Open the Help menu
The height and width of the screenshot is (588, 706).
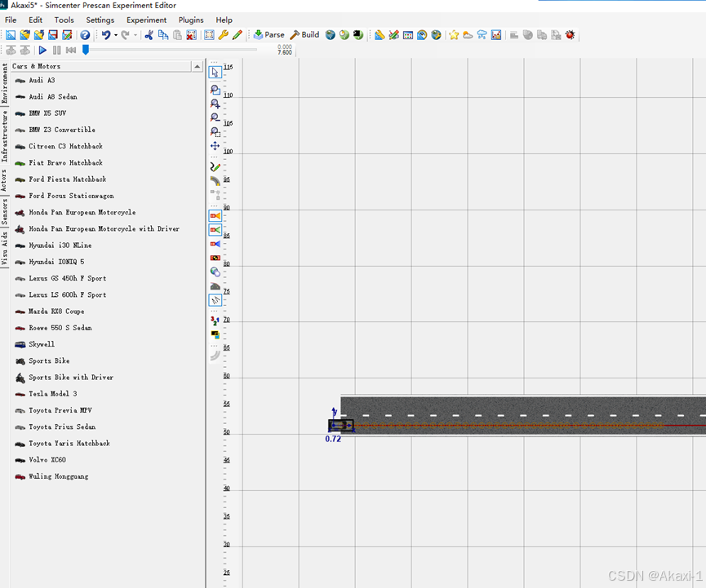pyautogui.click(x=224, y=20)
